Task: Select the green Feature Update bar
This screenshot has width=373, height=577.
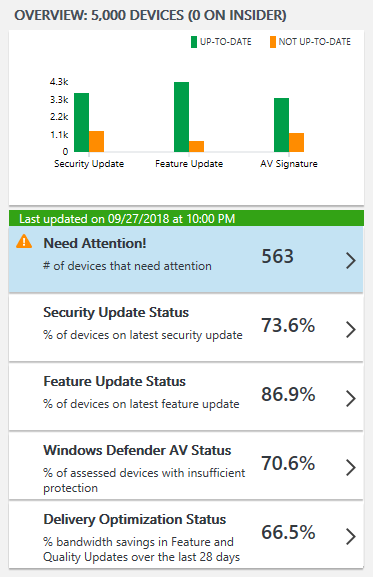Action: pyautogui.click(x=181, y=117)
